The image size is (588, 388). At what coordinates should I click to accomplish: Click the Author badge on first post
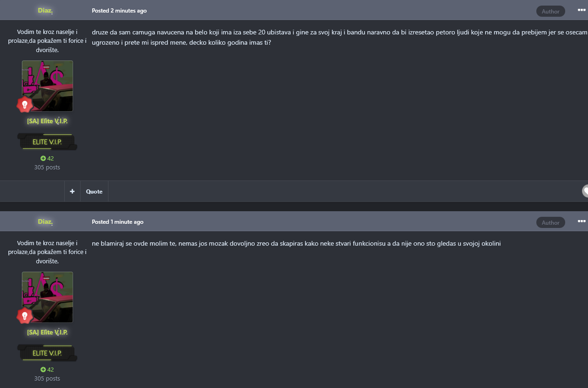pyautogui.click(x=550, y=11)
